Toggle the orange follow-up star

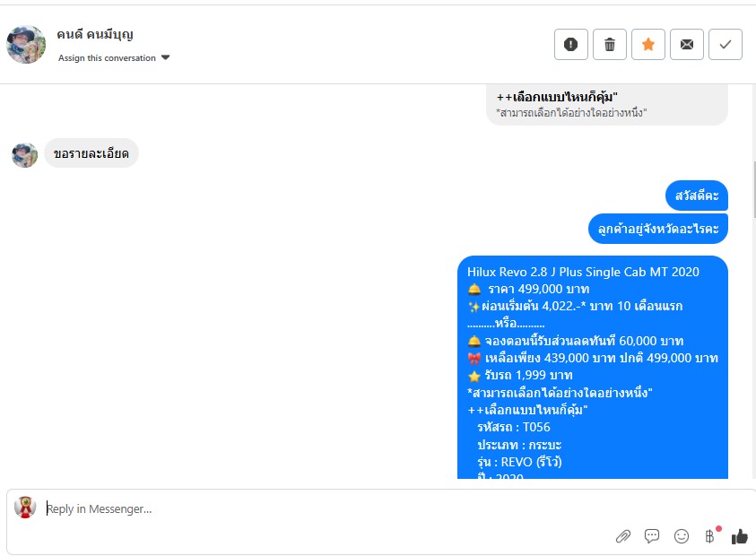tap(648, 44)
